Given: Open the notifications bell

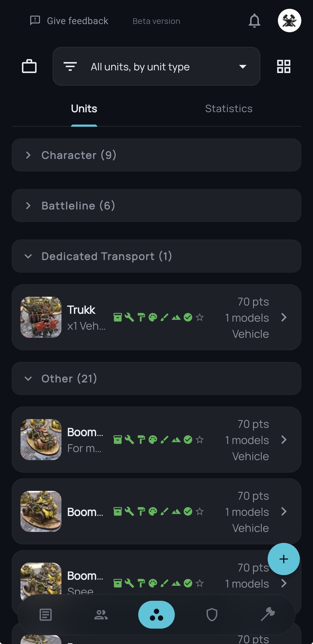Looking at the screenshot, I should click(x=254, y=21).
